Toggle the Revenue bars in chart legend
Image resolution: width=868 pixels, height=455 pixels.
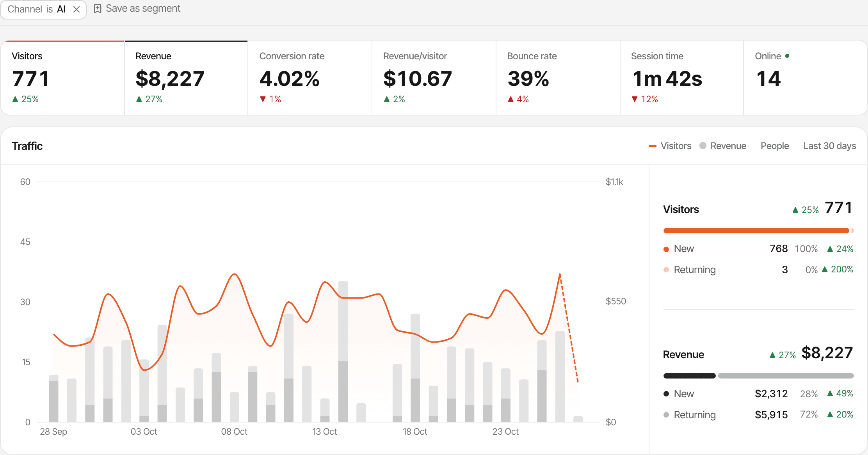pos(723,146)
